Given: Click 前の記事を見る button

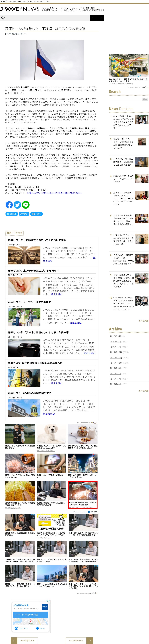Looking at the screenshot, I should pos(24,641).
